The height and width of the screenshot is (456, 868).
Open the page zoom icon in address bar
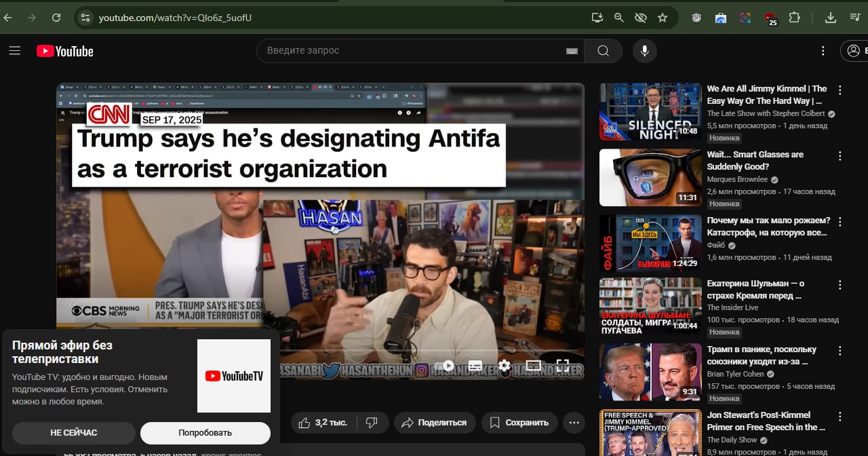tap(618, 18)
